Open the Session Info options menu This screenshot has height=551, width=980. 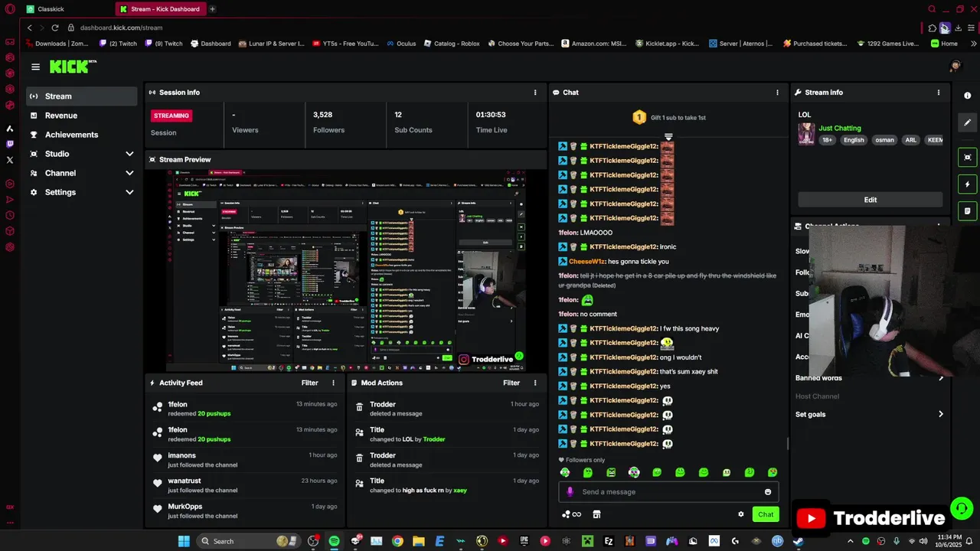[535, 93]
